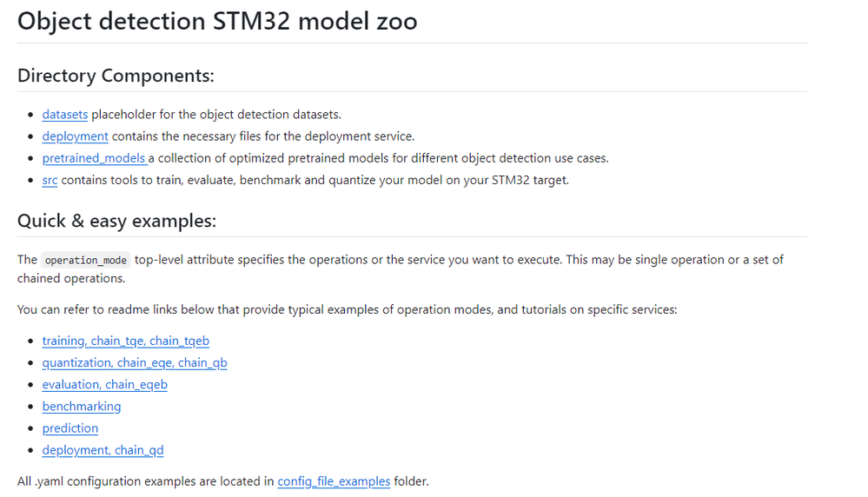Click the 'Directory Components:' heading
Image resolution: width=868 pixels, height=497 pixels.
coord(116,76)
